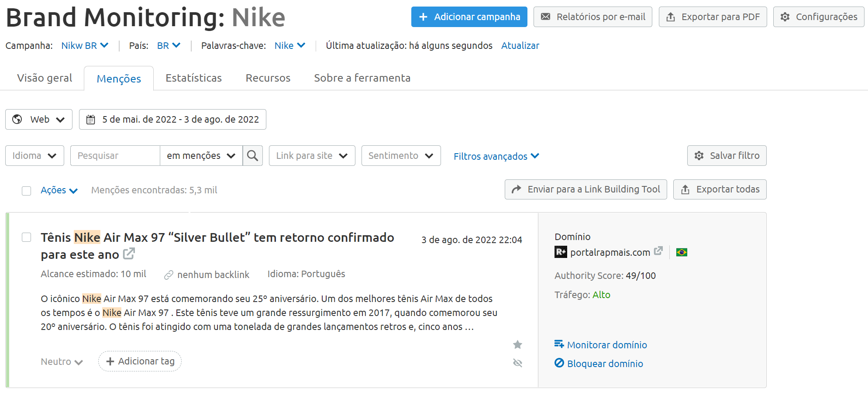This screenshot has height=395, width=868.
Task: Click Monitorar domínio link
Action: tap(601, 345)
